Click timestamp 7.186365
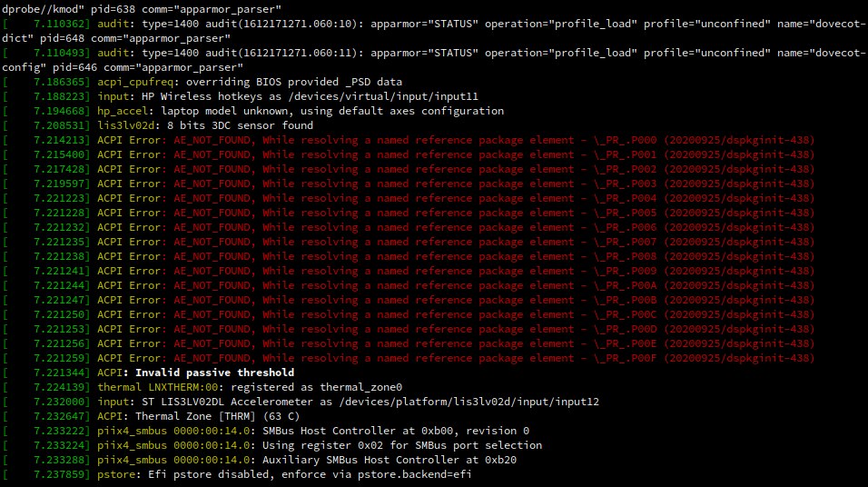Viewport: 868px width, 487px height. [x=60, y=82]
